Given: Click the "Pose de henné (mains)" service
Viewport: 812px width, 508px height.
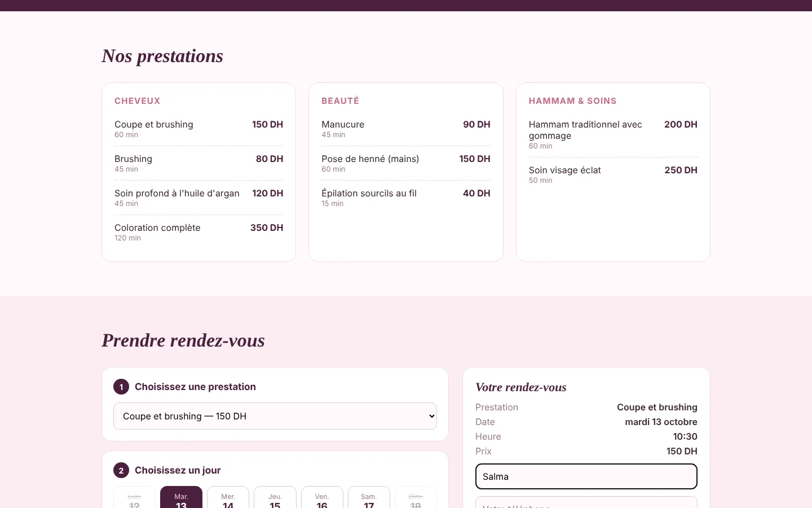Looking at the screenshot, I should [370, 159].
